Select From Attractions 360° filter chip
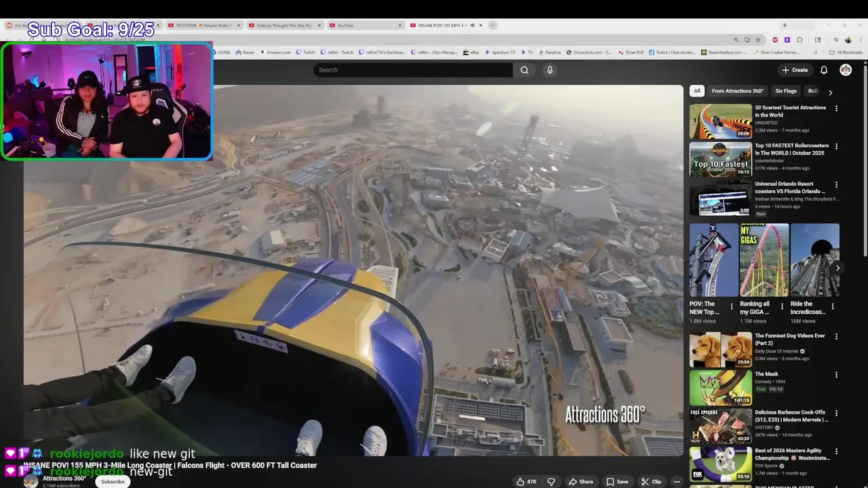The image size is (868, 488). [737, 91]
